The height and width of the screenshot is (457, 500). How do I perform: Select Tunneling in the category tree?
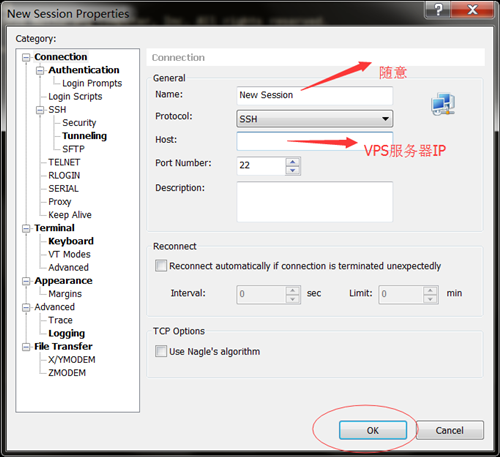[x=84, y=136]
